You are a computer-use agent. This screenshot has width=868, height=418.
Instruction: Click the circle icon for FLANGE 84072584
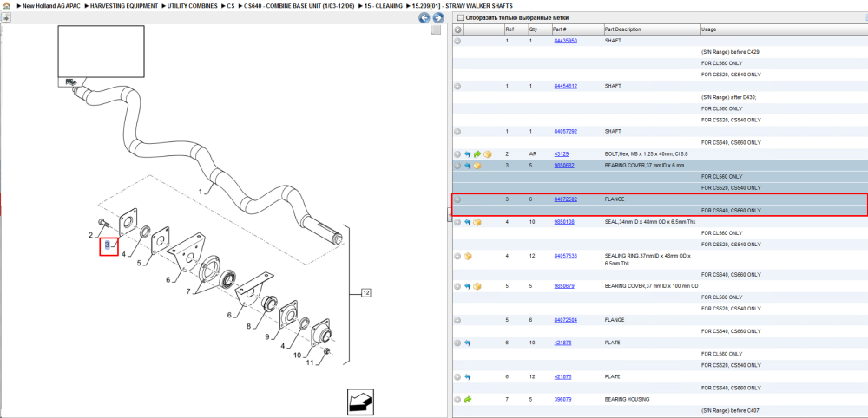point(457,320)
